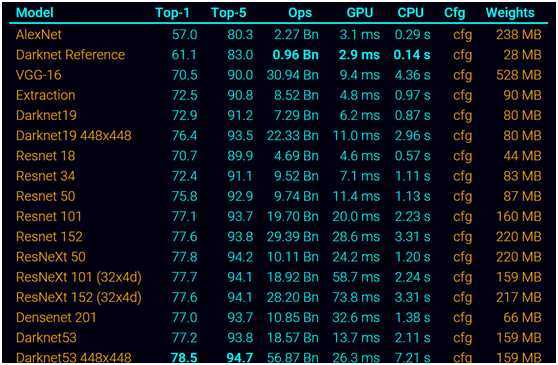Select the CPU column header
558x365 pixels.
[411, 13]
